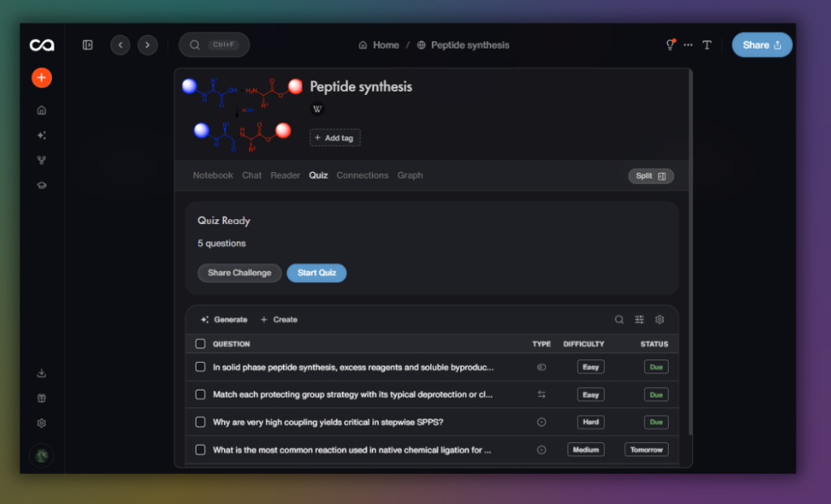Switch to the Connections tab
The image size is (831, 504).
(363, 175)
